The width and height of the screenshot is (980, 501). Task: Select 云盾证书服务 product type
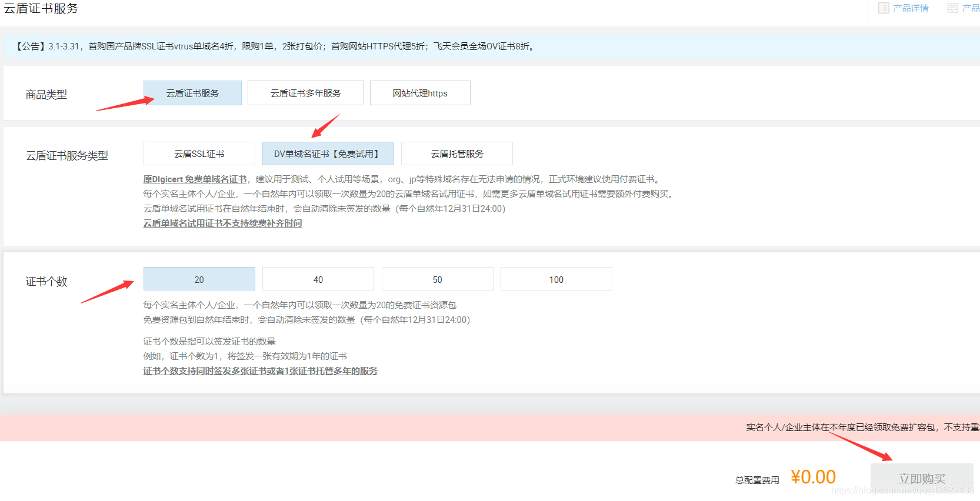coord(192,93)
